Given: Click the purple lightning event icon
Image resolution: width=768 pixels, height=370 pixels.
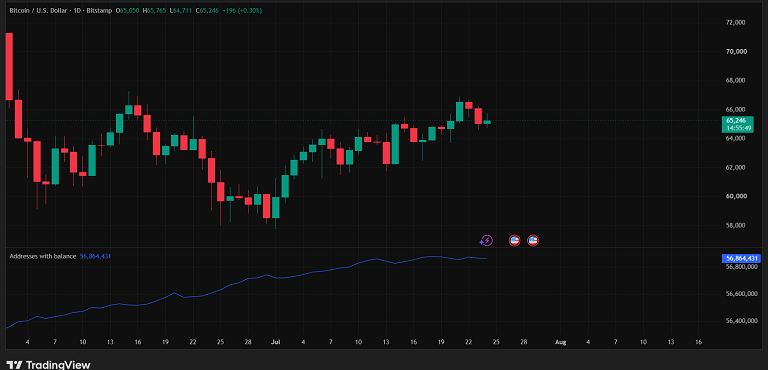Looking at the screenshot, I should click(486, 240).
